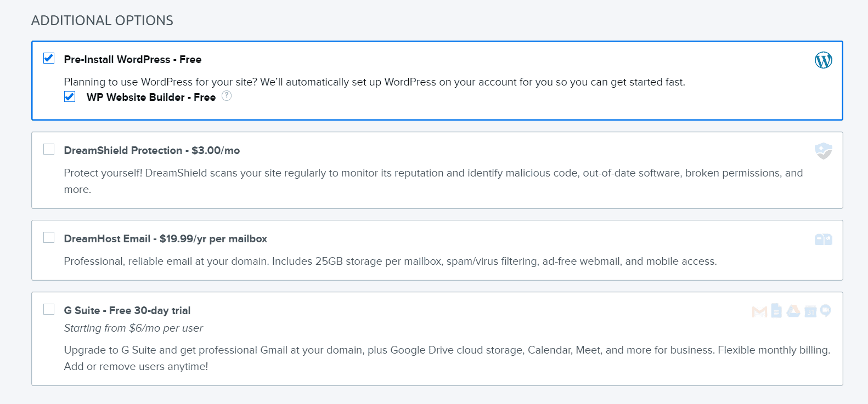Click the Hangouts icon in G Suite row
The width and height of the screenshot is (868, 404).
click(x=825, y=311)
